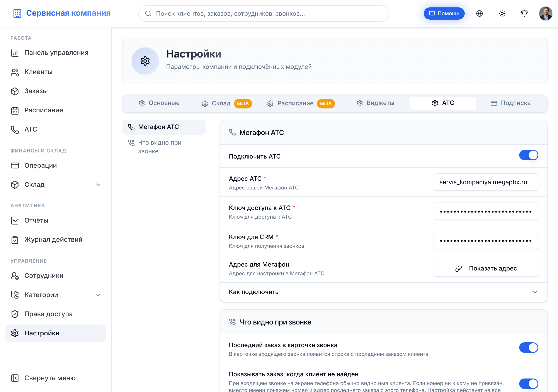Click the text 'Адрес вашей Мегафон АТС'
This screenshot has width=558, height=392.
click(x=264, y=188)
